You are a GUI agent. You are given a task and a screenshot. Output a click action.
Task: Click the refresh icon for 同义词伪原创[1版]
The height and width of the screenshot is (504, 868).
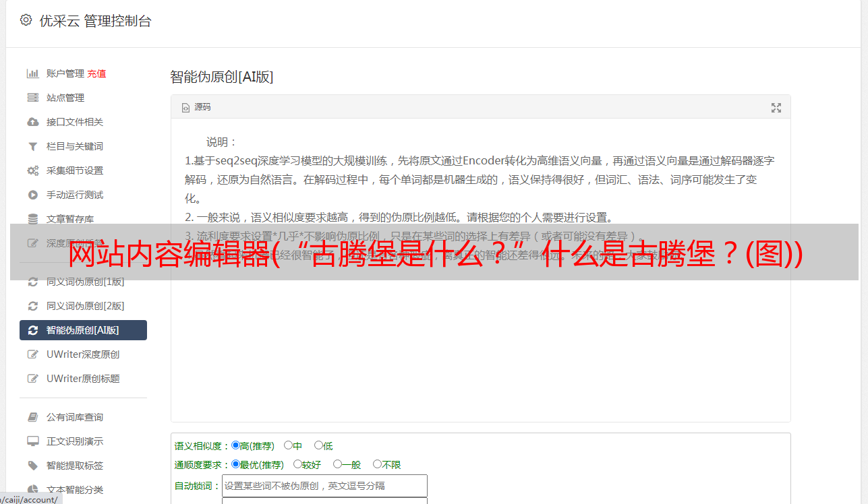click(32, 282)
